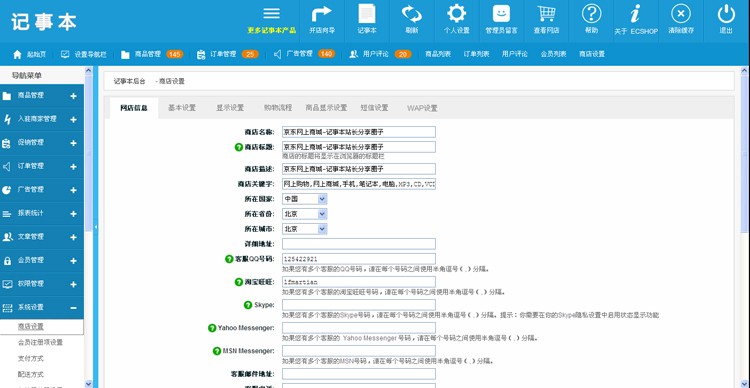Click 记事本后台 breadcrumb text
This screenshot has width=750, height=388.
(130, 81)
